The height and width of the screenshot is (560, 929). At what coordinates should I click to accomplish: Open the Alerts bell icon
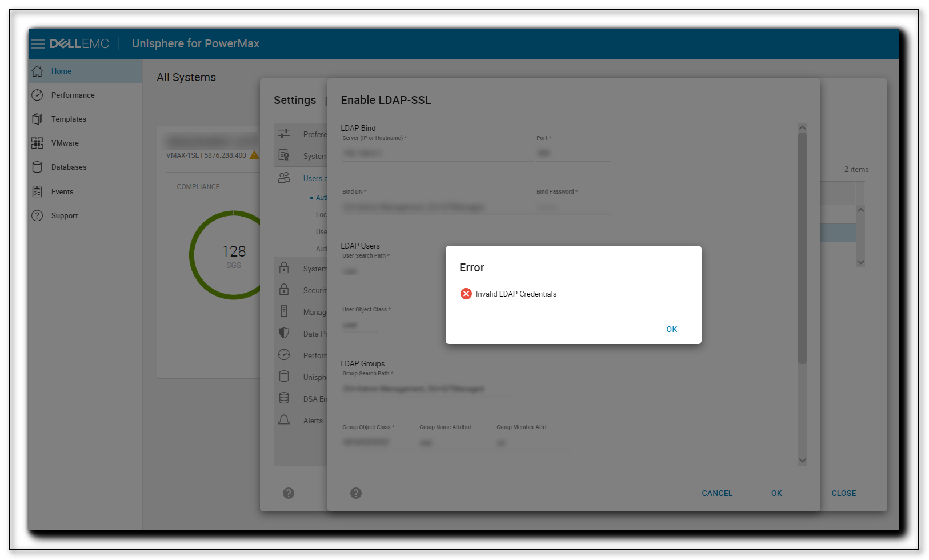click(x=284, y=420)
